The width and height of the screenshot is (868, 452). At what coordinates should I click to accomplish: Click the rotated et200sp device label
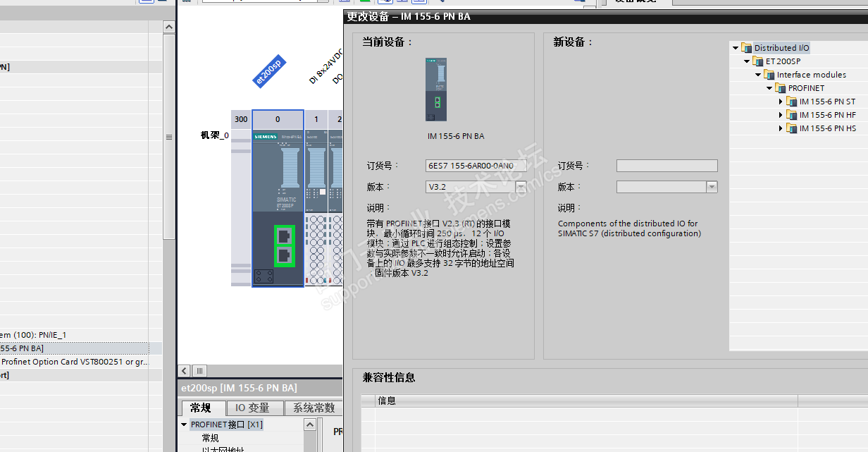point(269,71)
